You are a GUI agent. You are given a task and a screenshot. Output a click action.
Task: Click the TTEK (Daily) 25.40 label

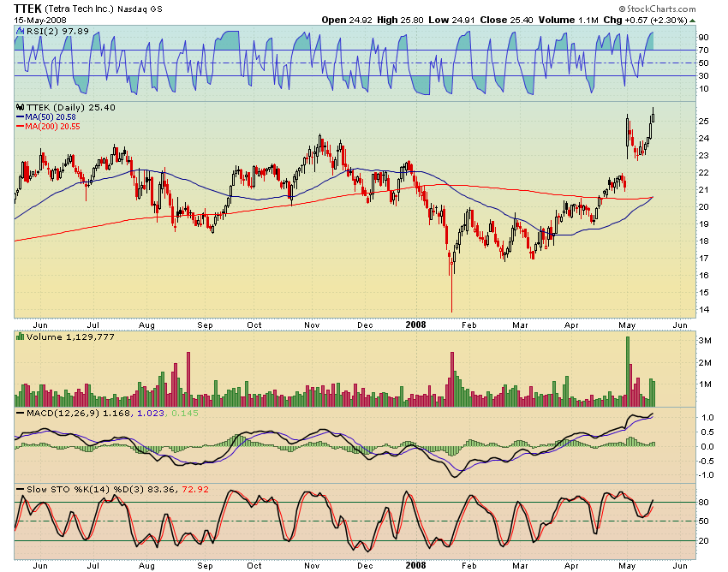pos(70,107)
